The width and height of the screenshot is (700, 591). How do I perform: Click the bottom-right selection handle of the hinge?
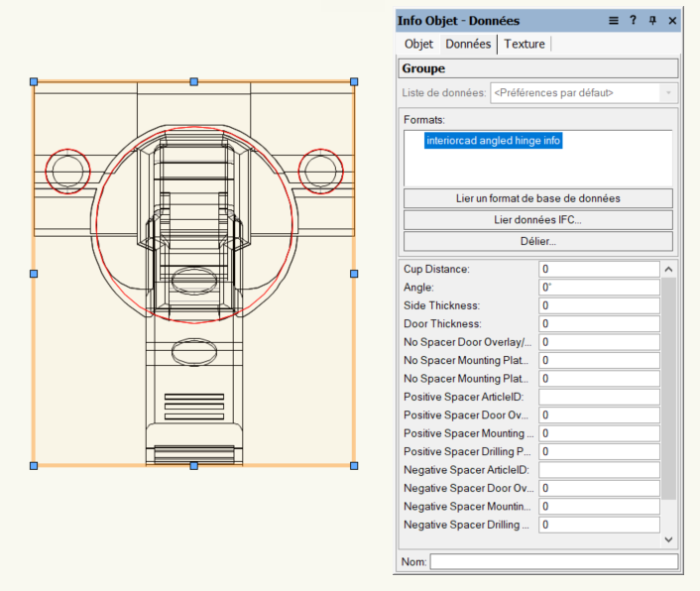(354, 464)
